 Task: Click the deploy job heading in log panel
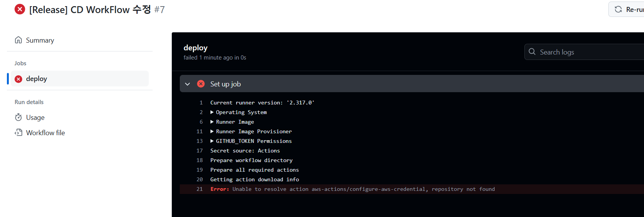tap(195, 48)
